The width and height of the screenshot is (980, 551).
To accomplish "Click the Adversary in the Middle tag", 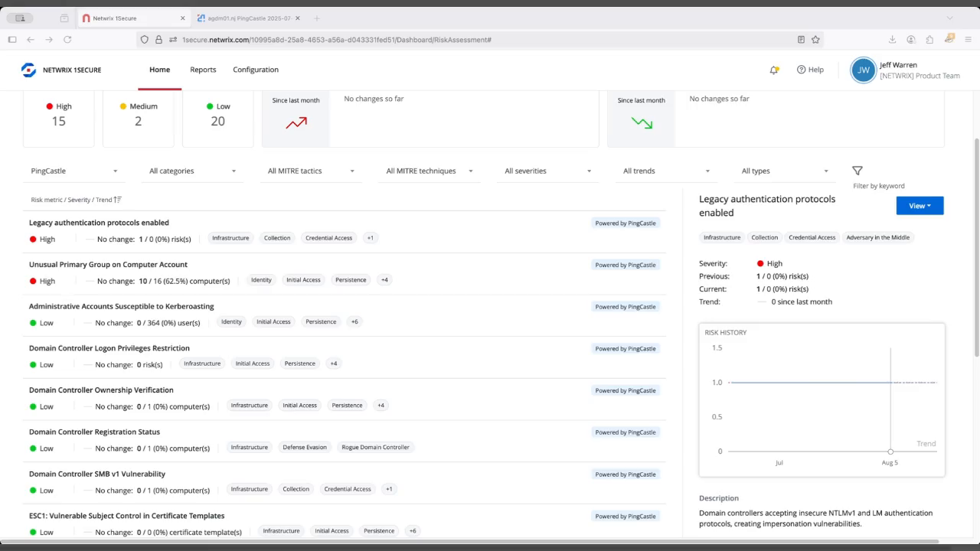I will click(878, 238).
